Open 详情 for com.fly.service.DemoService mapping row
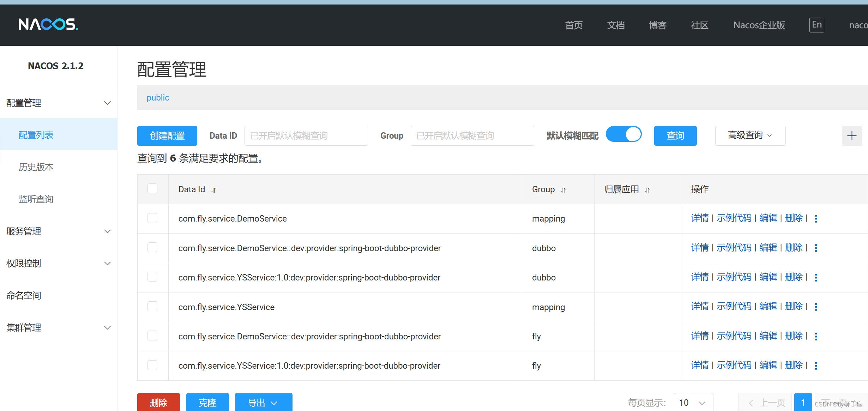This screenshot has width=868, height=411. coord(700,218)
